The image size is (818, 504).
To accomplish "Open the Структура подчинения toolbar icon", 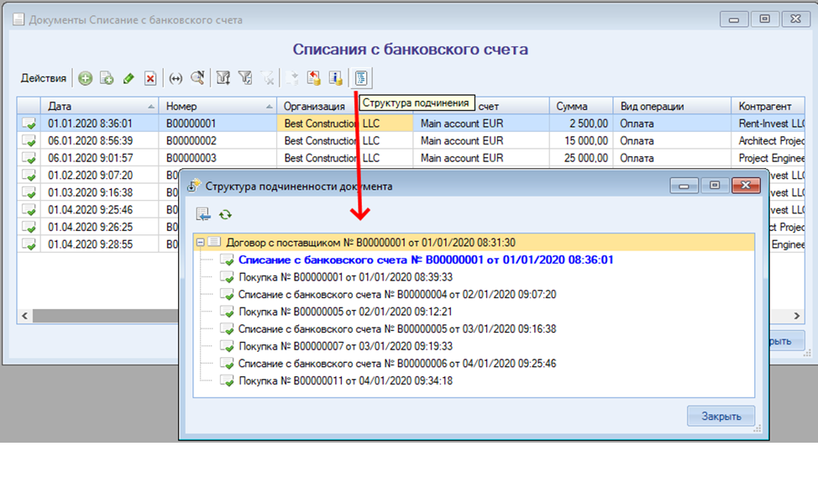I will click(x=360, y=78).
